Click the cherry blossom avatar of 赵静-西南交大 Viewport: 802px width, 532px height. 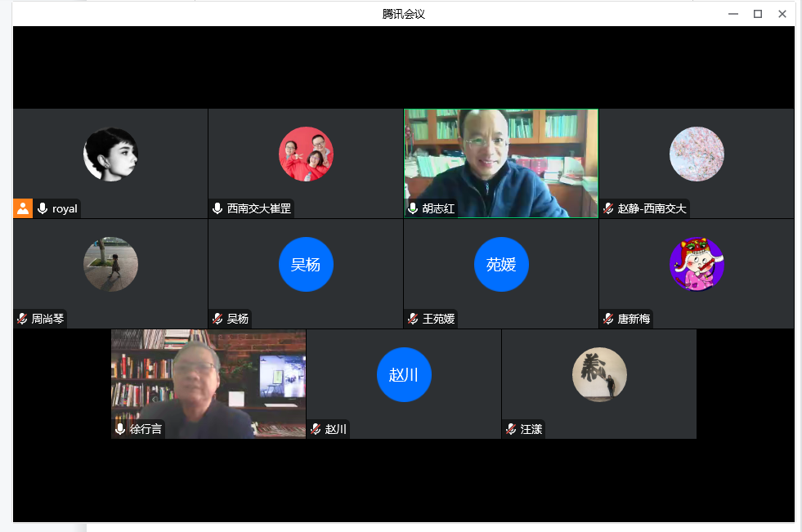(x=697, y=154)
